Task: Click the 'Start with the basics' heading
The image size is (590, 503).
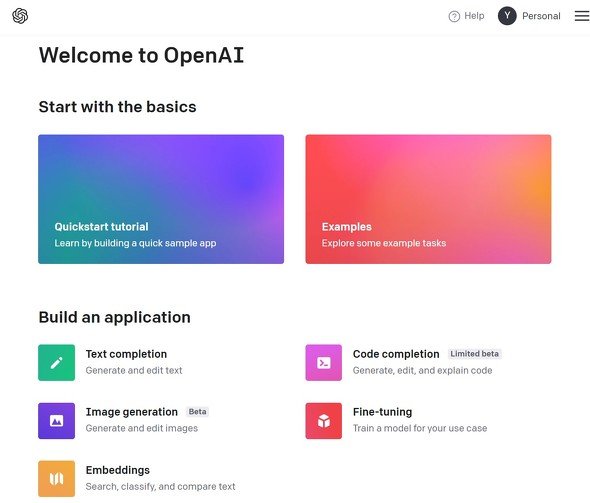Action: pyautogui.click(x=117, y=107)
